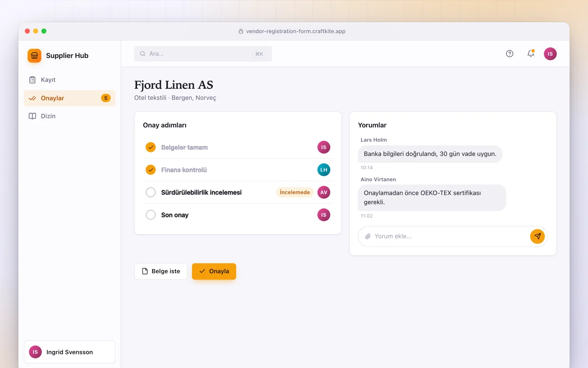Click the AV avatar on Sürdürülebilirlik row
Viewport: 588px width, 368px height.
coord(324,192)
